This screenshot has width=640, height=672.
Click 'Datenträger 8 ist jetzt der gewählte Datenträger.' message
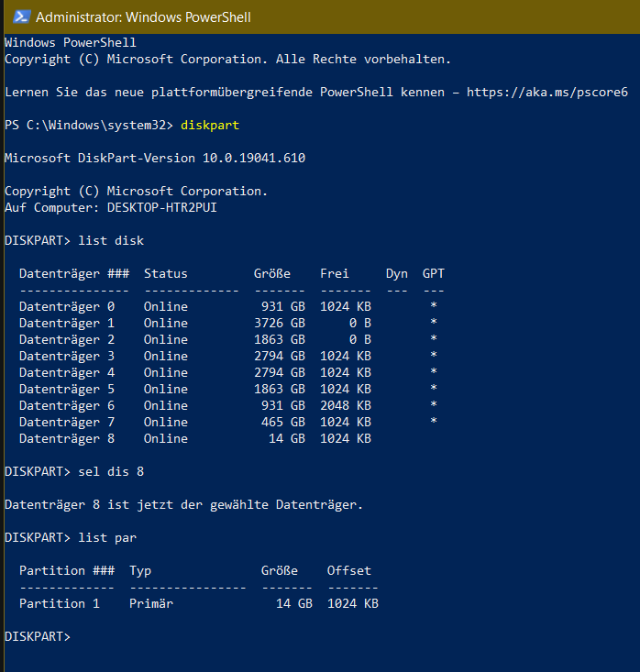[x=184, y=504]
